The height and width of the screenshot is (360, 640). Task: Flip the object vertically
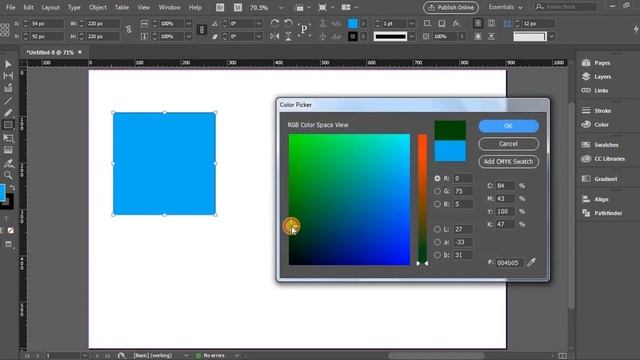288,37
